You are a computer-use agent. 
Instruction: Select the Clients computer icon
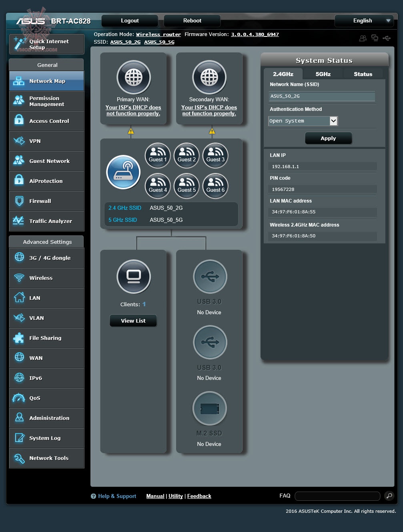point(134,277)
